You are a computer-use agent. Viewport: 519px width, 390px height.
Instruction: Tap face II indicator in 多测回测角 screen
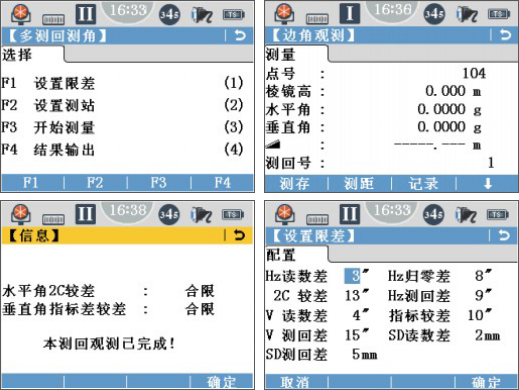(86, 14)
